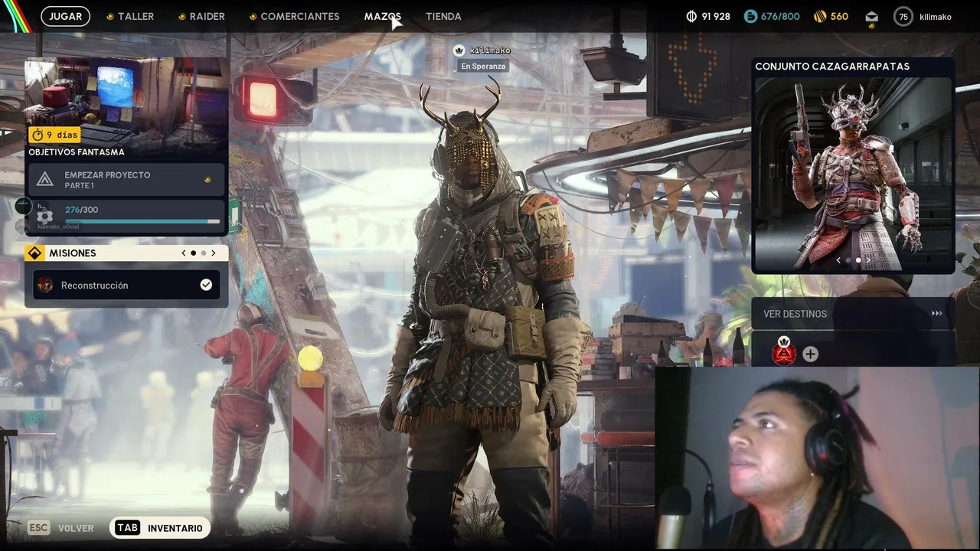The height and width of the screenshot is (551, 980).
Task: Click the Conjunto Cazagarrapatas title
Action: [x=832, y=67]
